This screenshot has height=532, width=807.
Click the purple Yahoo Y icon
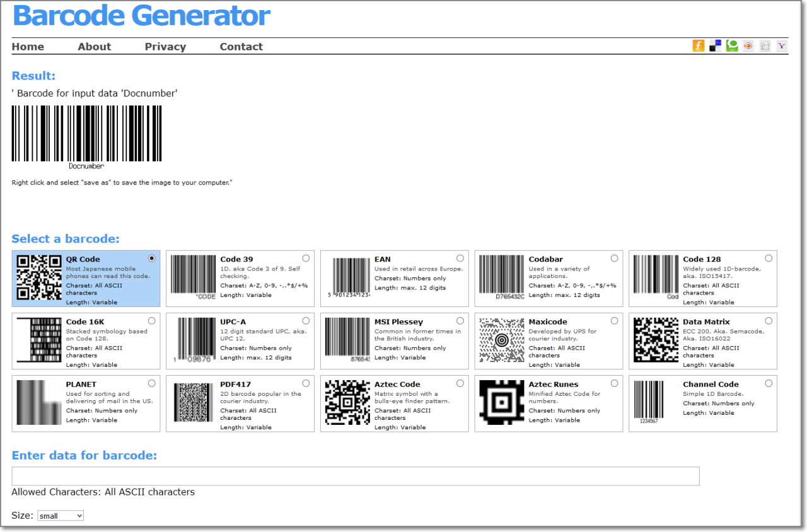coord(782,45)
